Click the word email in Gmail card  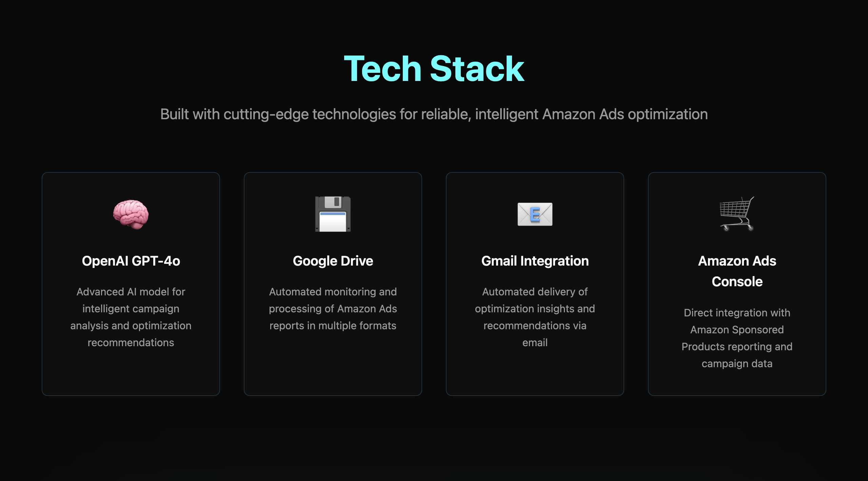pos(535,342)
